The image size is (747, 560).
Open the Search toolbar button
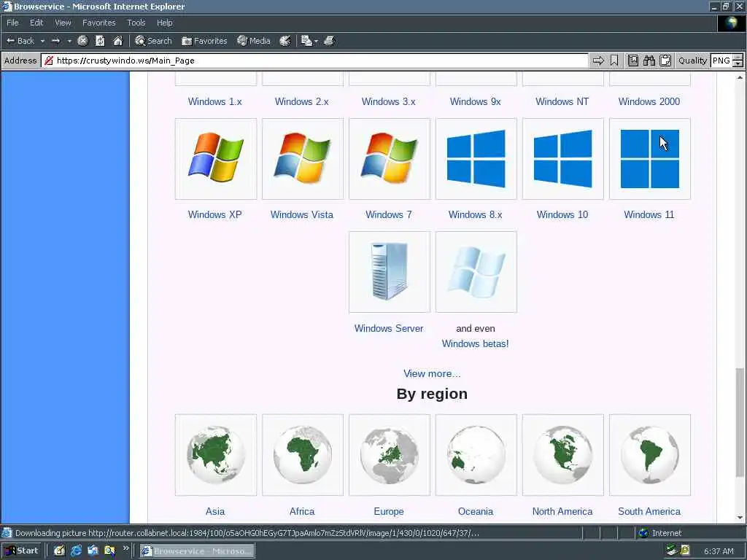[153, 41]
